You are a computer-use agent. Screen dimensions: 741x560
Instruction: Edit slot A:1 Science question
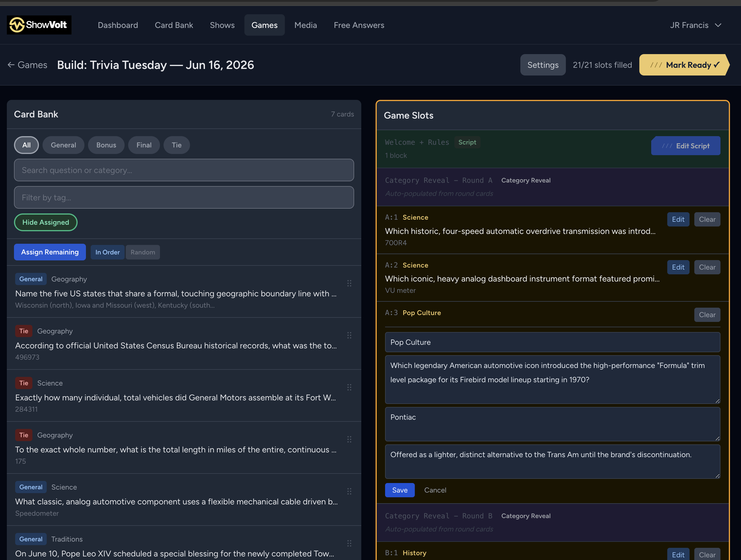coord(678,219)
